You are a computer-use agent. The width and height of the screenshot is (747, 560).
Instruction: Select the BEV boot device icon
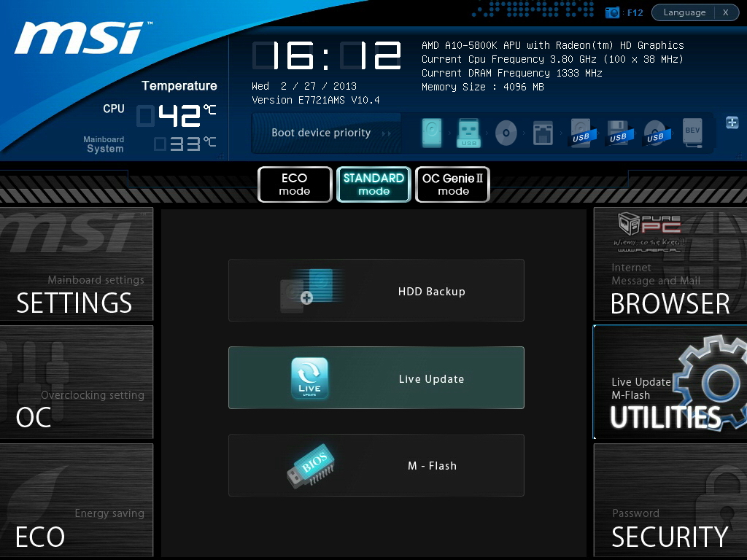pos(692,133)
